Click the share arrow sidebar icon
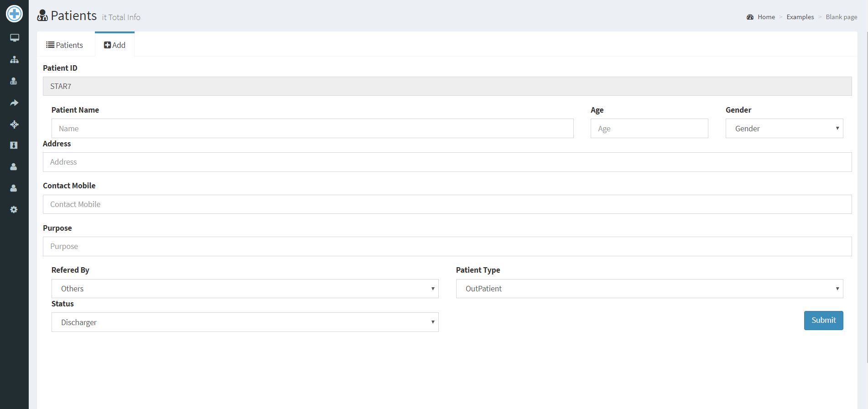 coord(14,103)
